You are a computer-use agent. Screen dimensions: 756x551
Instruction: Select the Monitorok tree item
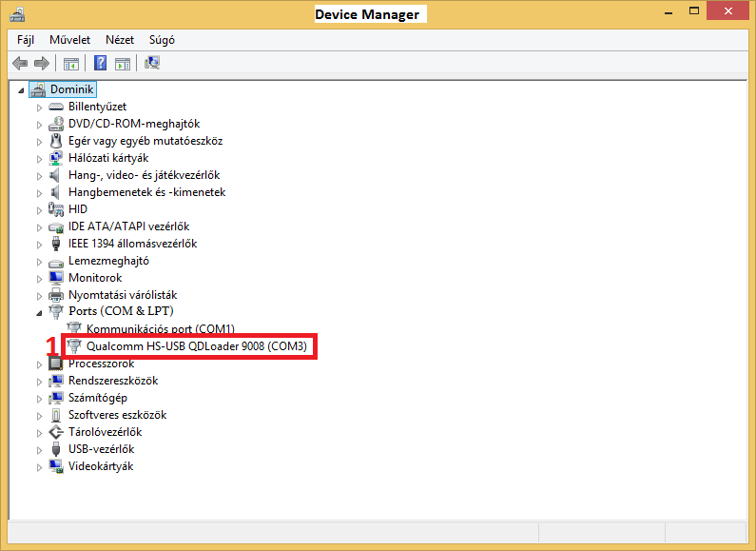click(x=95, y=278)
